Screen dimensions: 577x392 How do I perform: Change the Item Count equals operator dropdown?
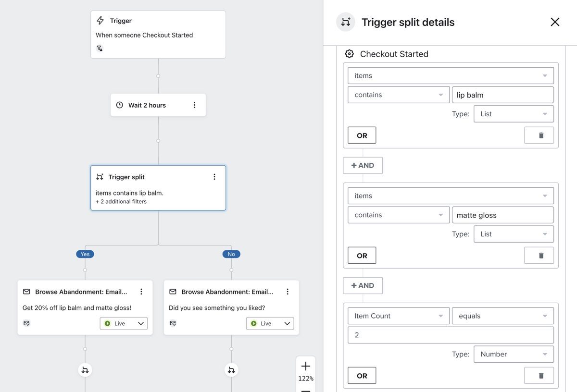click(502, 316)
